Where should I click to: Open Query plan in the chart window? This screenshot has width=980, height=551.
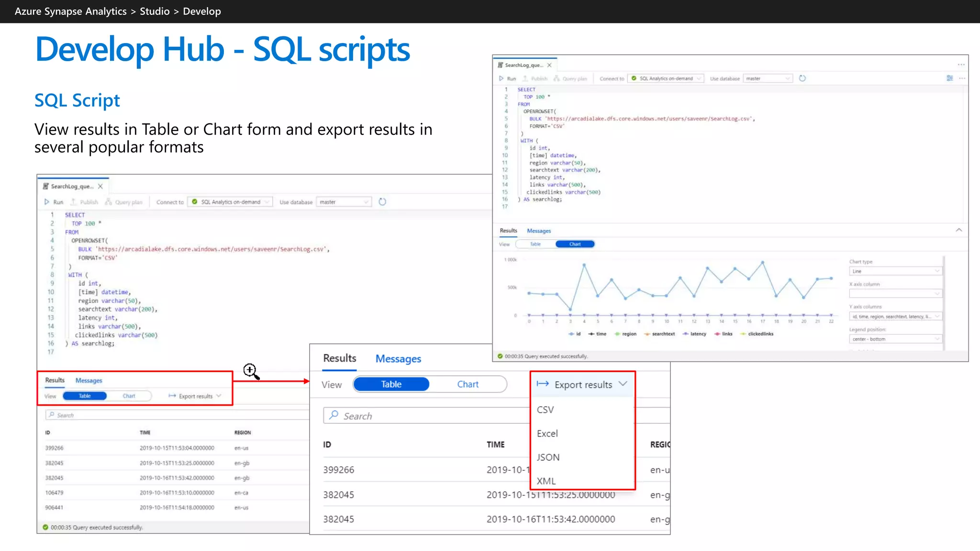[x=570, y=78]
